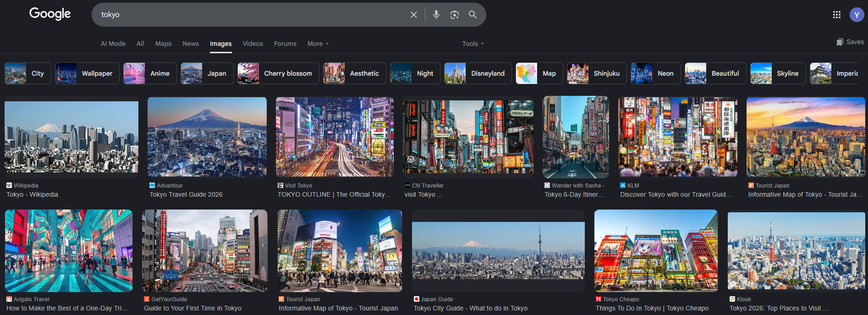Filter images by Cherry blossom chip
Image resolution: width=868 pixels, height=315 pixels.
[x=278, y=73]
